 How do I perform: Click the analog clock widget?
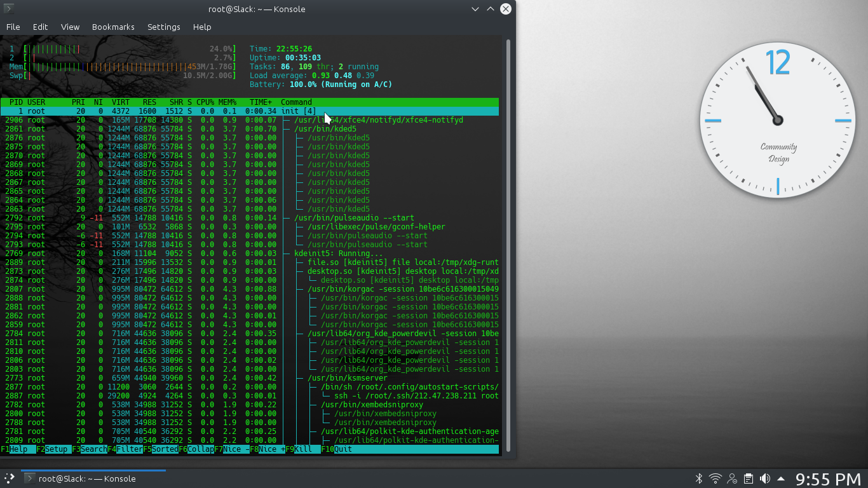(x=778, y=120)
